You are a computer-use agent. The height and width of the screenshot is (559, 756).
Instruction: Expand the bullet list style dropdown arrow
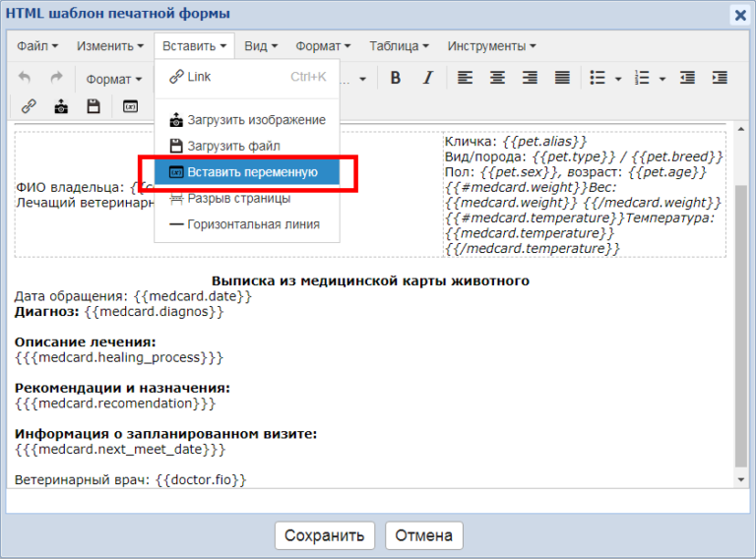click(618, 79)
